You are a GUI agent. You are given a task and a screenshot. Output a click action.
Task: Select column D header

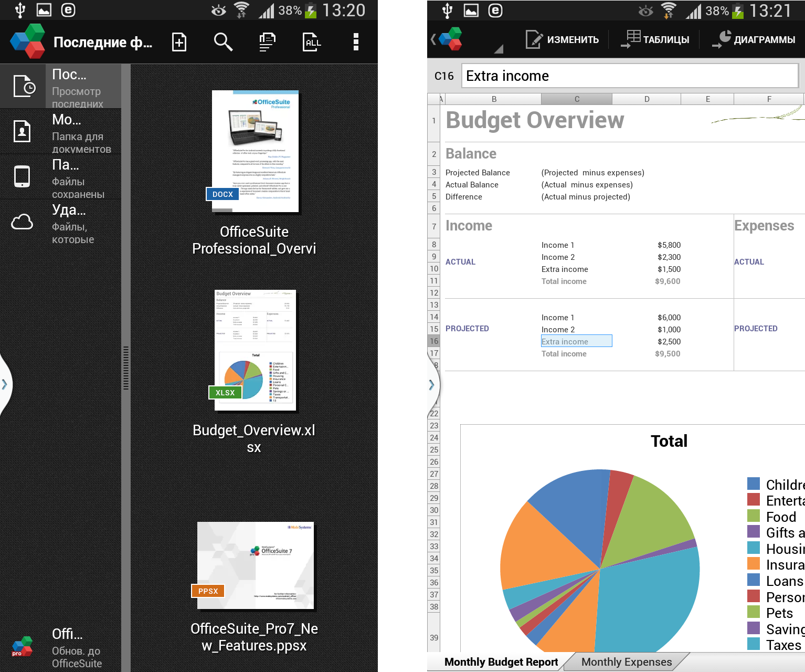(647, 99)
